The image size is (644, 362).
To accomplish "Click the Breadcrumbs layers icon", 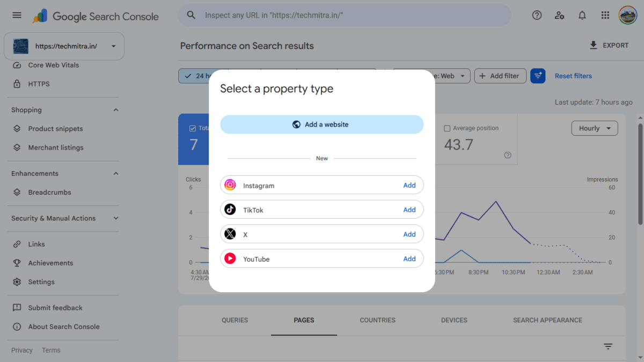I will click(17, 192).
